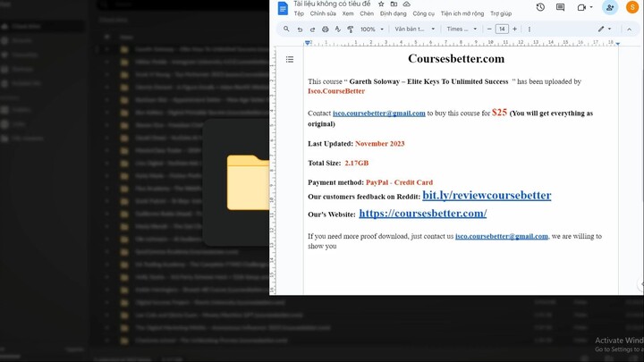Open the Trợ giúp menu

tap(501, 13)
